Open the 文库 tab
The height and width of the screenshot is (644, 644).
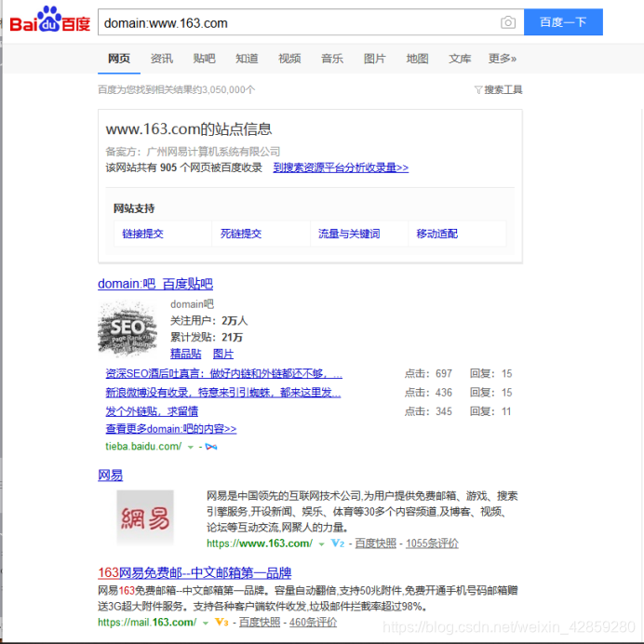point(460,59)
